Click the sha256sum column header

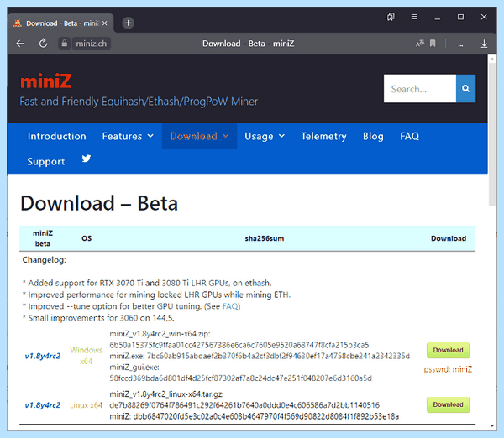point(265,238)
